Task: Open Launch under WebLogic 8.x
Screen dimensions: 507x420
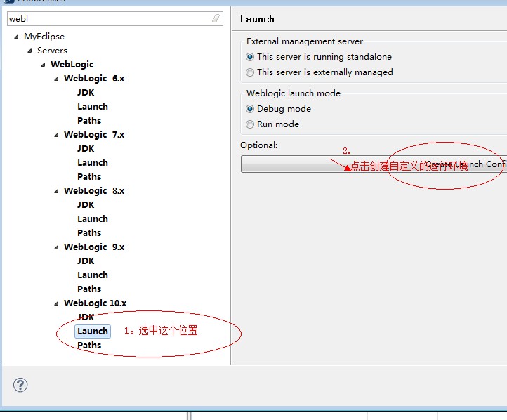Action: tap(93, 219)
